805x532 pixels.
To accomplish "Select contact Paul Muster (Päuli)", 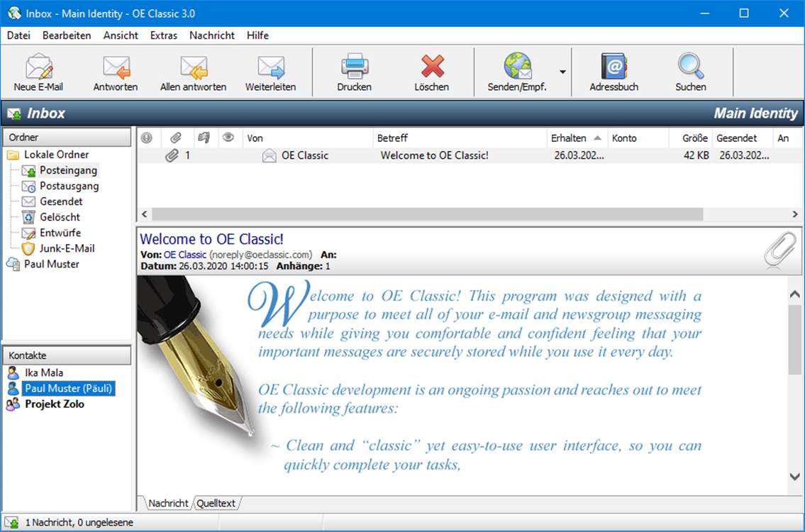I will coord(68,388).
